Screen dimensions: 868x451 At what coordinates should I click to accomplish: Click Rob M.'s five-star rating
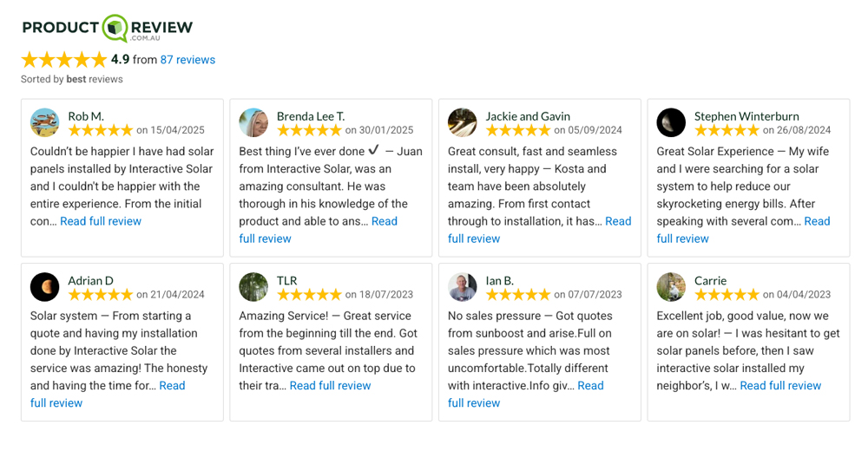pos(101,131)
